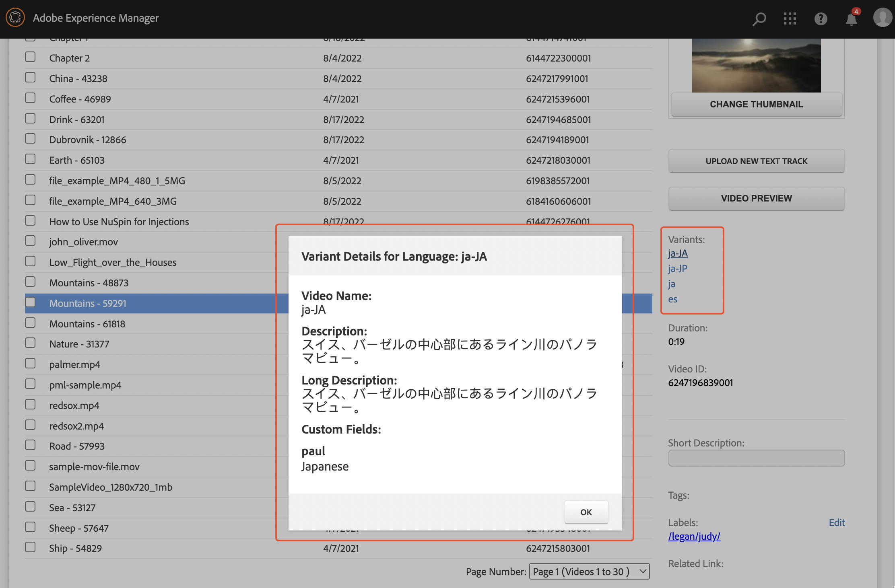Screen dimensions: 895x588
Task: Select the es variant link
Action: [673, 298]
